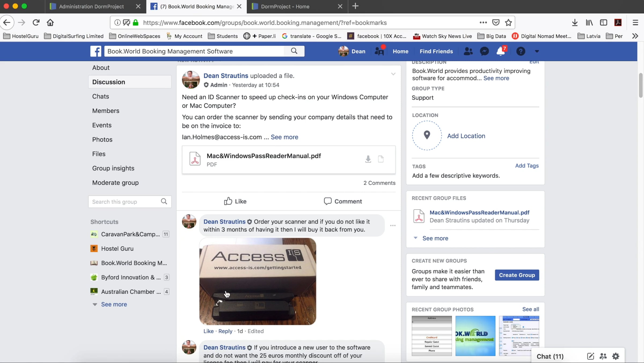The image size is (644, 363).
Task: Open the Quick Help question mark icon
Action: 521,51
